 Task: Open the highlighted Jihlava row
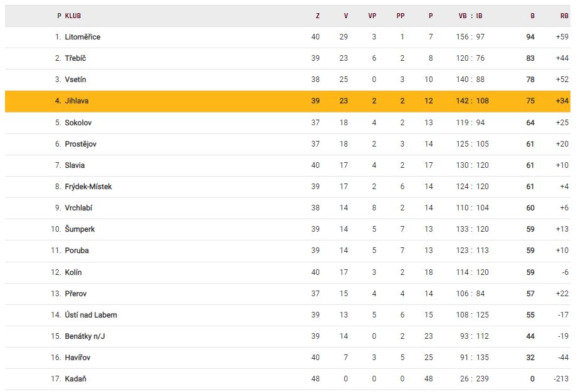point(78,101)
